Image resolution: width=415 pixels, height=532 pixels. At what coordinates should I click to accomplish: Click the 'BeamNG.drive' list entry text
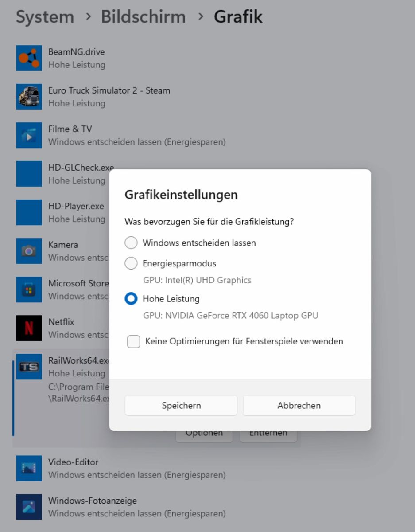[x=76, y=52]
